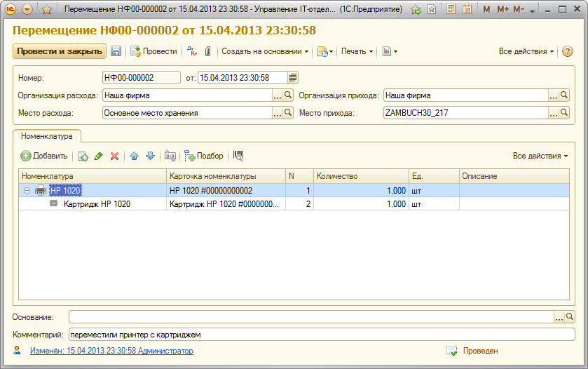The width and height of the screenshot is (588, 369).
Task: Click the serial numbers 0-9 icon
Action: 170,156
